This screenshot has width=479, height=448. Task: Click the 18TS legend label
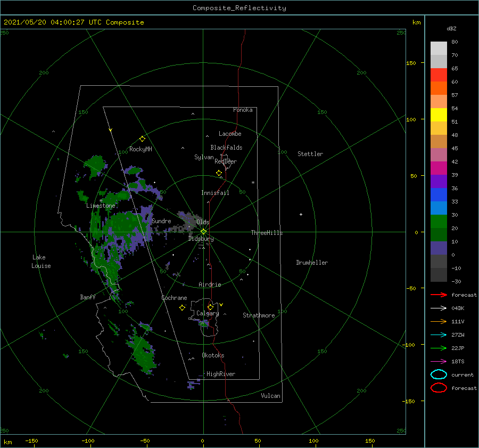click(x=458, y=362)
